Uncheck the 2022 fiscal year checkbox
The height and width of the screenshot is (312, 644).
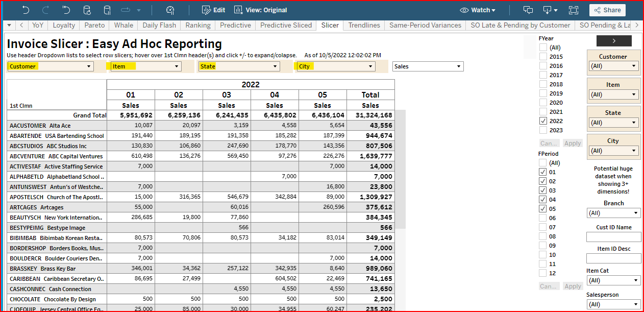[x=543, y=121]
